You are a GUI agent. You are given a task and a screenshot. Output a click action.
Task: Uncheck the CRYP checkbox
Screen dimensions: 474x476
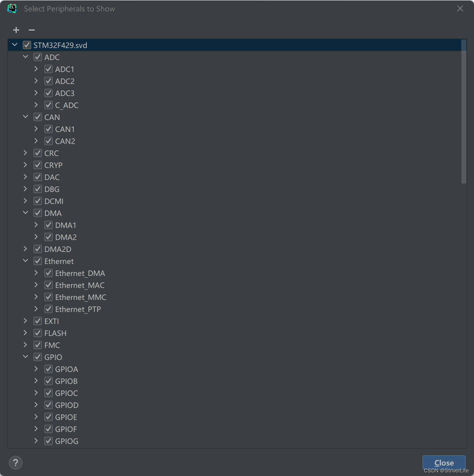[x=38, y=165]
